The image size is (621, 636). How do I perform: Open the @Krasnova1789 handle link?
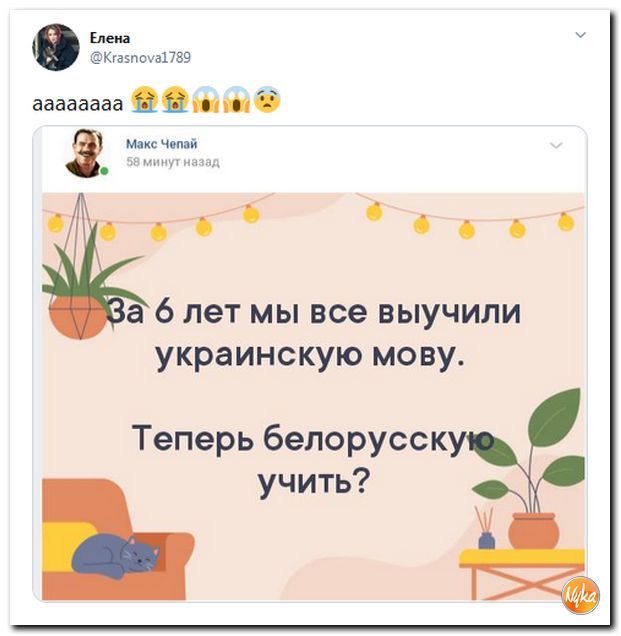[x=140, y=58]
